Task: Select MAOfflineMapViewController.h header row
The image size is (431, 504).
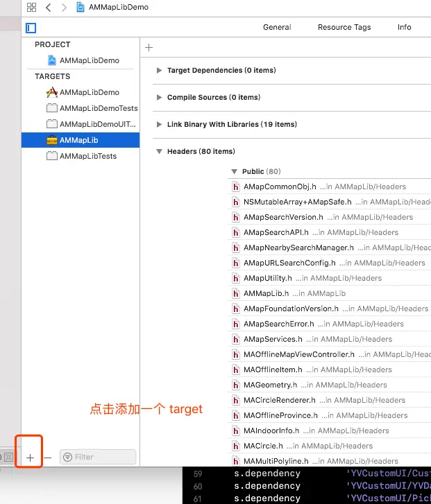Action: (329, 354)
